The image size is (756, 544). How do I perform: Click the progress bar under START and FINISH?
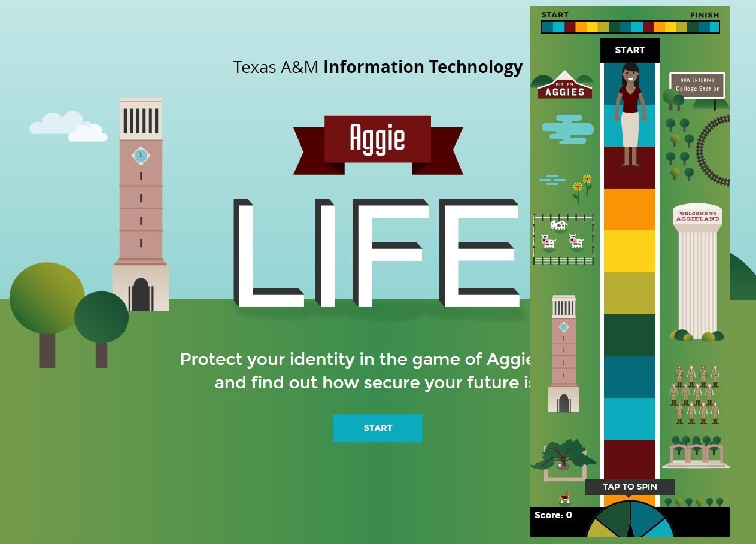coord(630,27)
